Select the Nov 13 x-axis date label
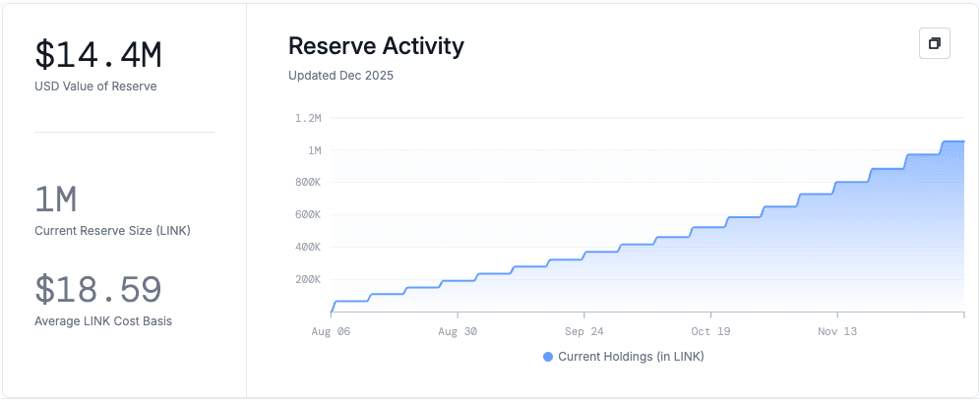This screenshot has width=980, height=400. coord(836,331)
